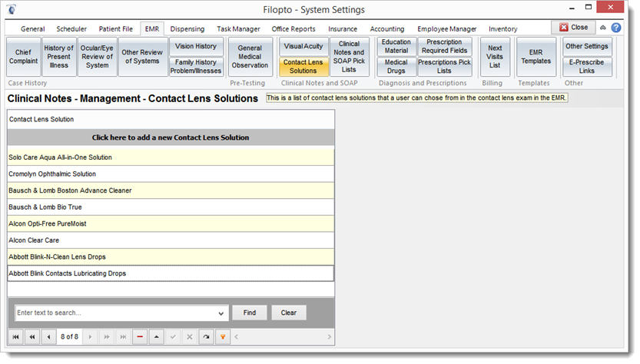Select Abbott Blink-N-Clean Lens Drops row

point(171,257)
